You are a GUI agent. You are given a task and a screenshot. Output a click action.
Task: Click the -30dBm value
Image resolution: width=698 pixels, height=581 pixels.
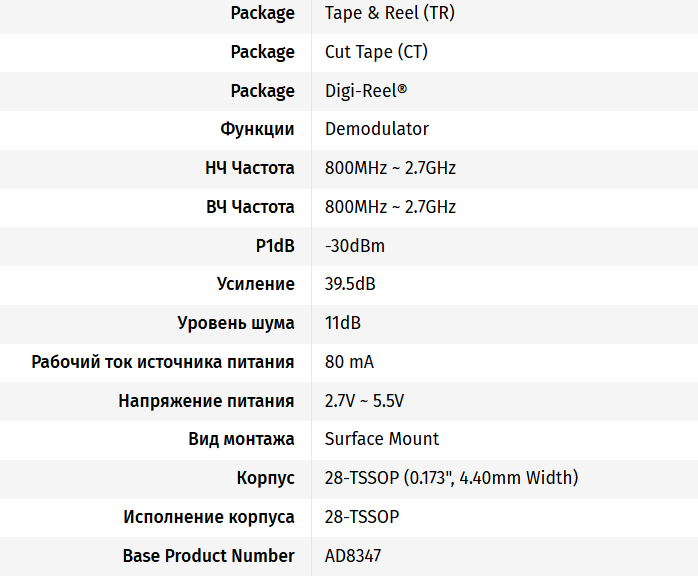(x=355, y=246)
